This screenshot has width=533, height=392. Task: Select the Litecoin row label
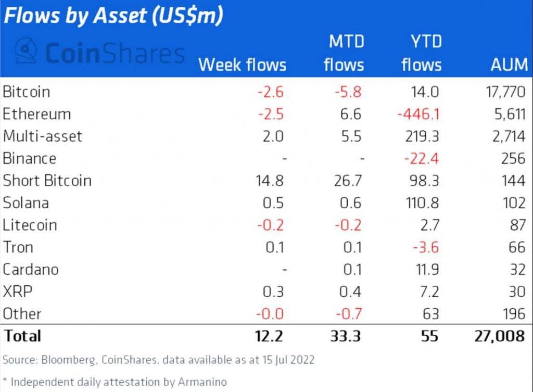click(30, 225)
